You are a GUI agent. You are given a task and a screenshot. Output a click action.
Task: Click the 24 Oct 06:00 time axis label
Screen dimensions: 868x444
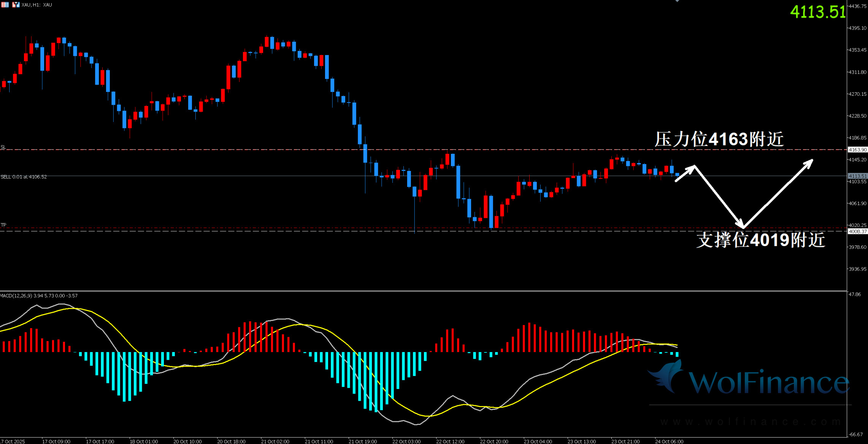669,441
